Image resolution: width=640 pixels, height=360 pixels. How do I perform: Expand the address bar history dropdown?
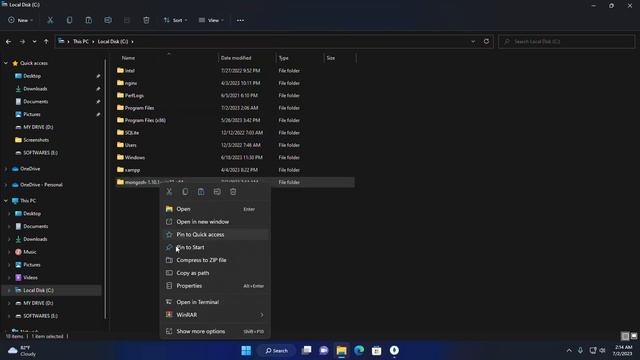(x=473, y=41)
